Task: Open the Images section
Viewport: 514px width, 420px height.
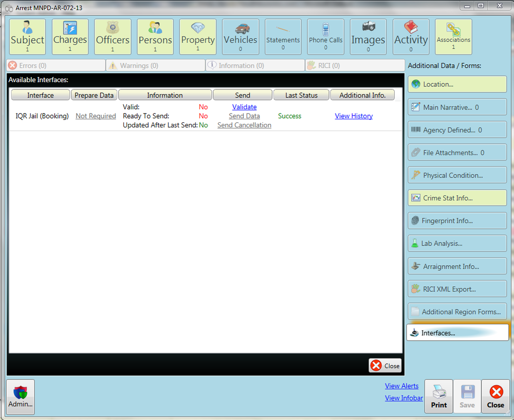Action: [x=368, y=36]
